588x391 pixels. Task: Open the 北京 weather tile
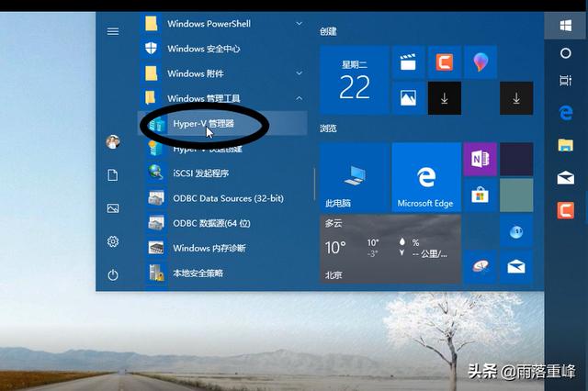coord(390,249)
